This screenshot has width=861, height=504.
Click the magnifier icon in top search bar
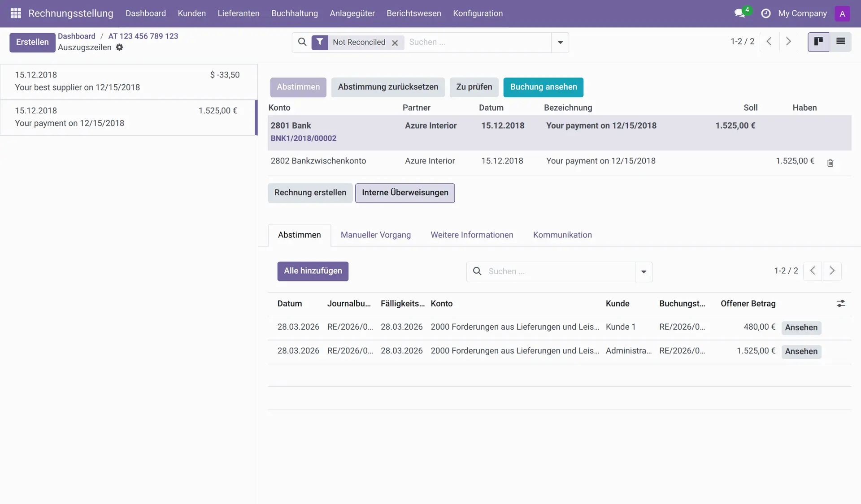click(x=302, y=42)
